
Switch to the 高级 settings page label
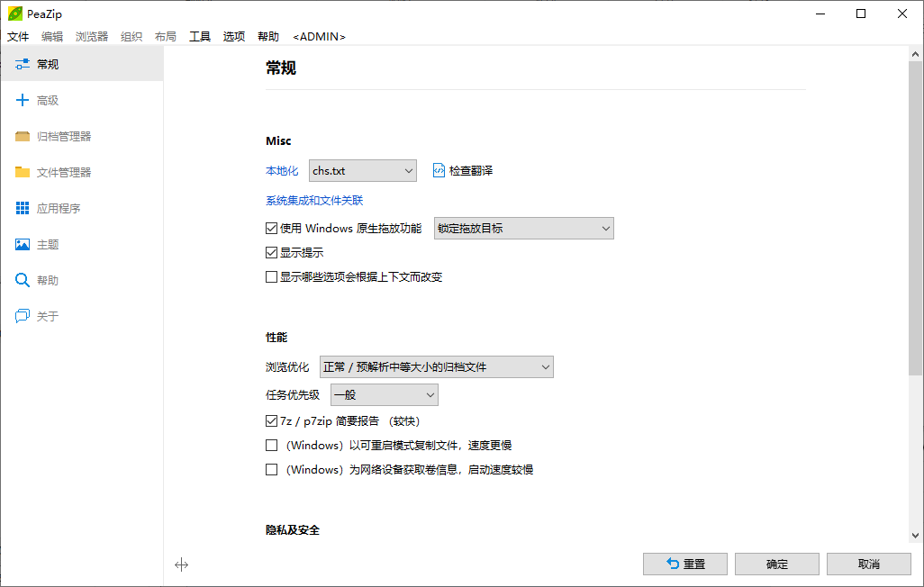click(48, 100)
